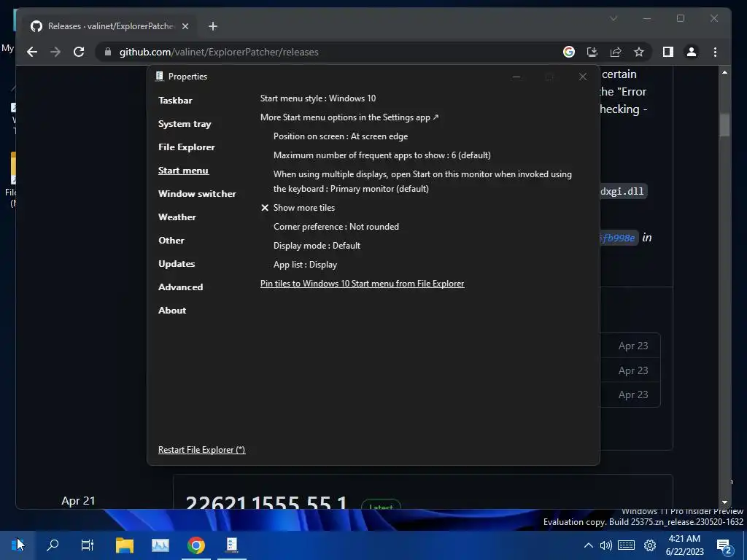Open a new Chrome tab
Image resolution: width=747 pixels, height=560 pixels.
[213, 26]
